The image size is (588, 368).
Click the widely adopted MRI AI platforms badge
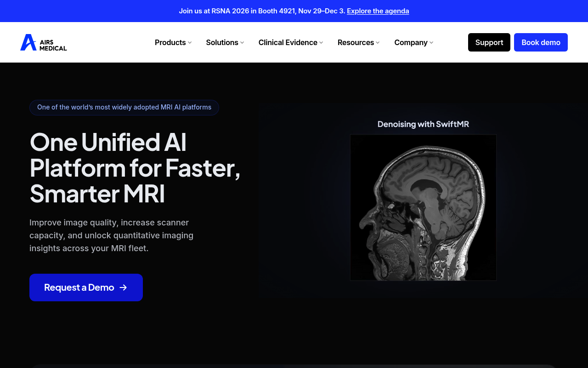[x=124, y=108]
